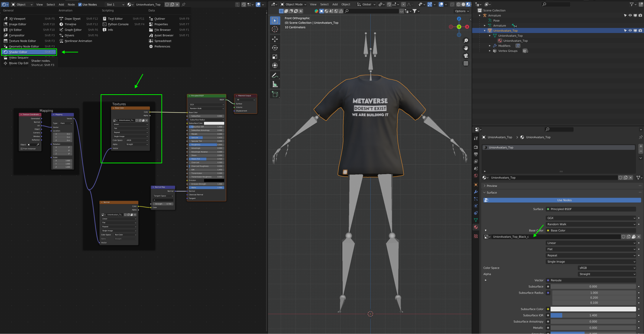Open the Object properties tab

pyautogui.click(x=476, y=185)
